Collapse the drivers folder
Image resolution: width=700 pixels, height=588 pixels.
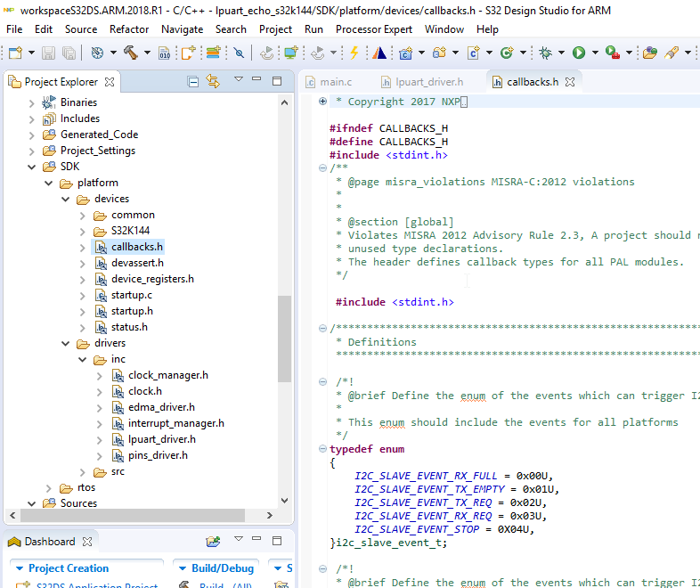coord(66,343)
